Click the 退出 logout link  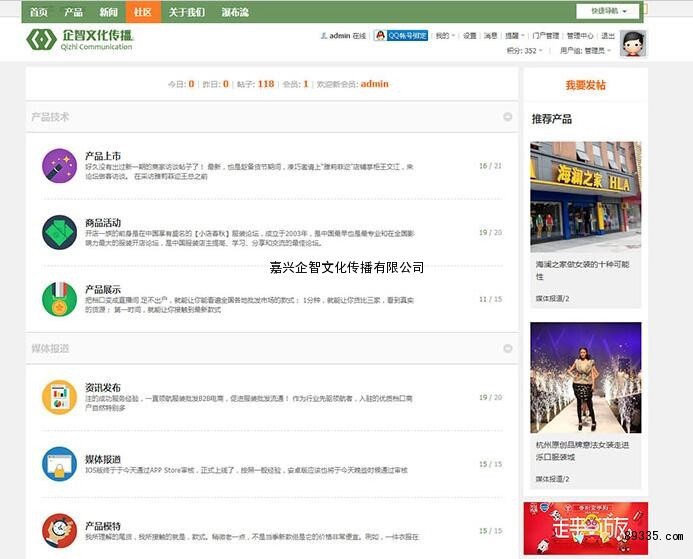tap(608, 35)
